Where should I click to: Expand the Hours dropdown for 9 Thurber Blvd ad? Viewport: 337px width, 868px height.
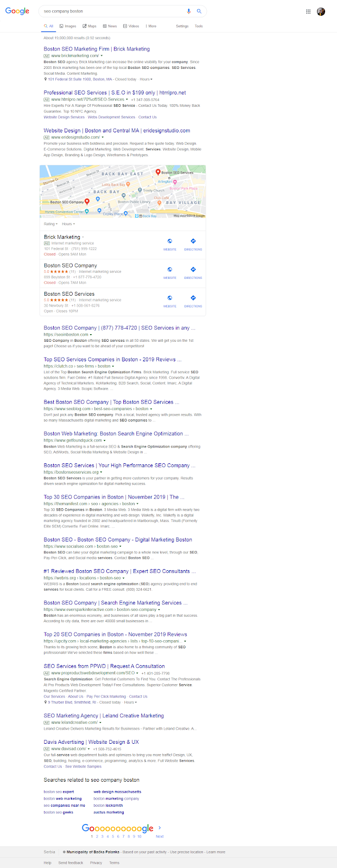pyautogui.click(x=130, y=703)
